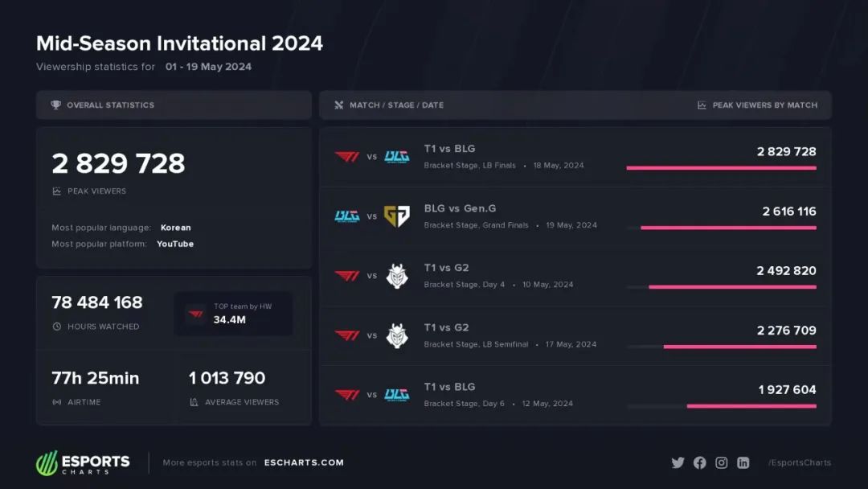Image resolution: width=868 pixels, height=489 pixels.
Task: Open the LinkedIn icon in the footer
Action: point(743,462)
